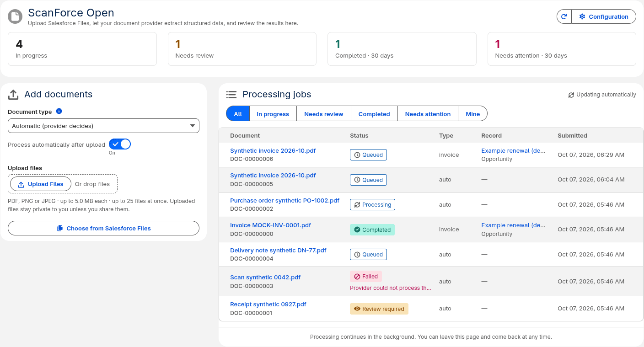Image resolution: width=644 pixels, height=347 pixels.
Task: Click 'Provider could not process th...' error text
Action: [x=391, y=288]
